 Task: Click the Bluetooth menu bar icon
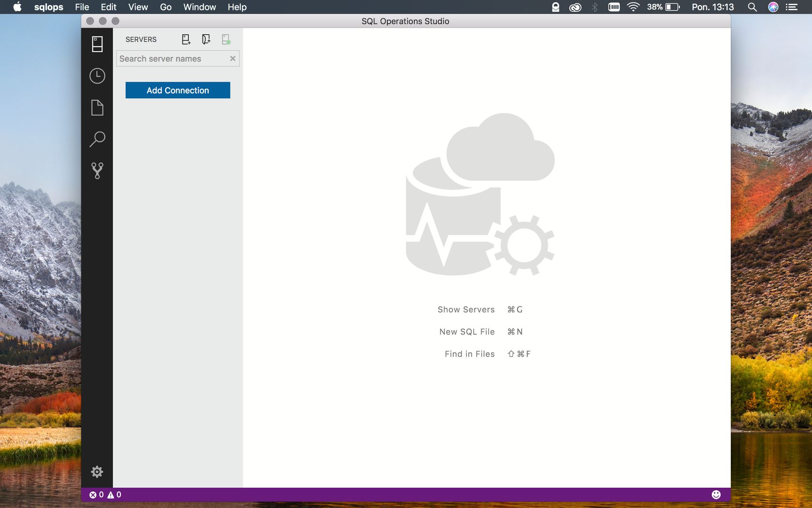coord(595,7)
